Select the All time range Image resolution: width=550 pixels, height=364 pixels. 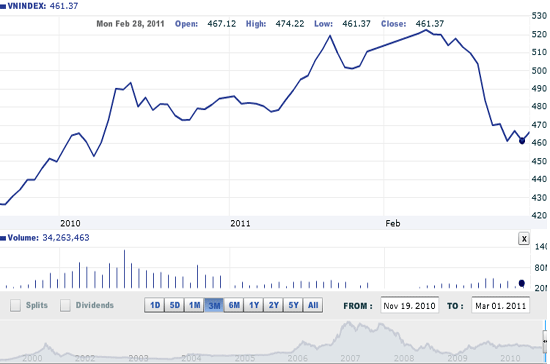pos(313,305)
